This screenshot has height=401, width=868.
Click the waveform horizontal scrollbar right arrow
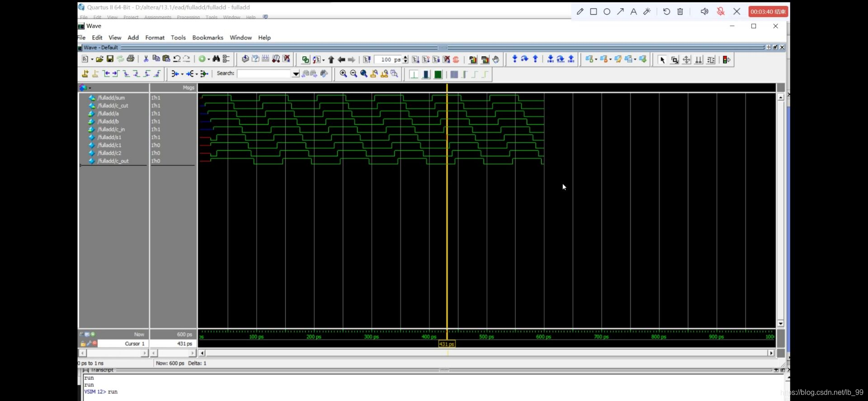click(771, 353)
